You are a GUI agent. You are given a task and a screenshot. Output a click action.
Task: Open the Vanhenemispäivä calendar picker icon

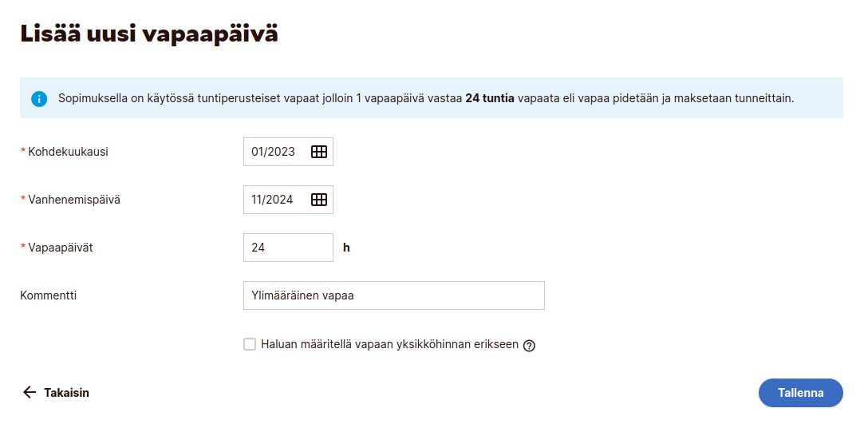coord(319,200)
